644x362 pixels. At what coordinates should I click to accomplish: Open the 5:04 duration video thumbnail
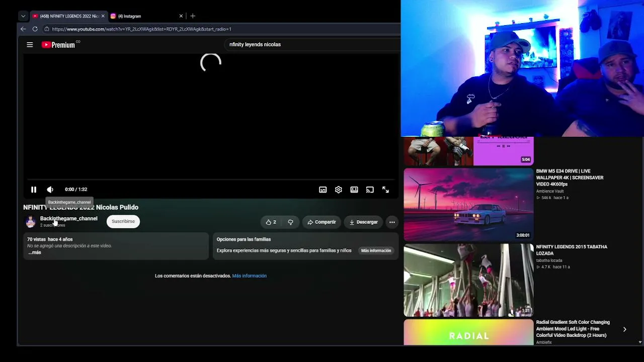click(468, 151)
